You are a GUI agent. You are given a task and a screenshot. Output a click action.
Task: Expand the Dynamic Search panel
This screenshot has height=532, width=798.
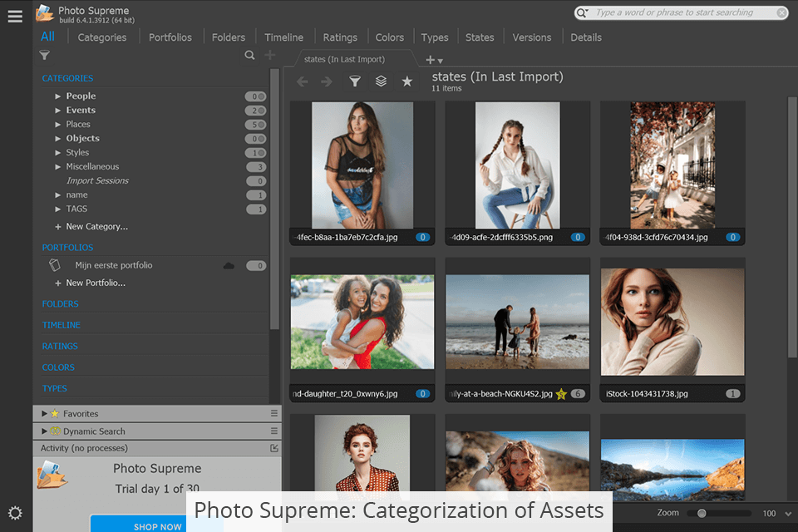tap(43, 431)
